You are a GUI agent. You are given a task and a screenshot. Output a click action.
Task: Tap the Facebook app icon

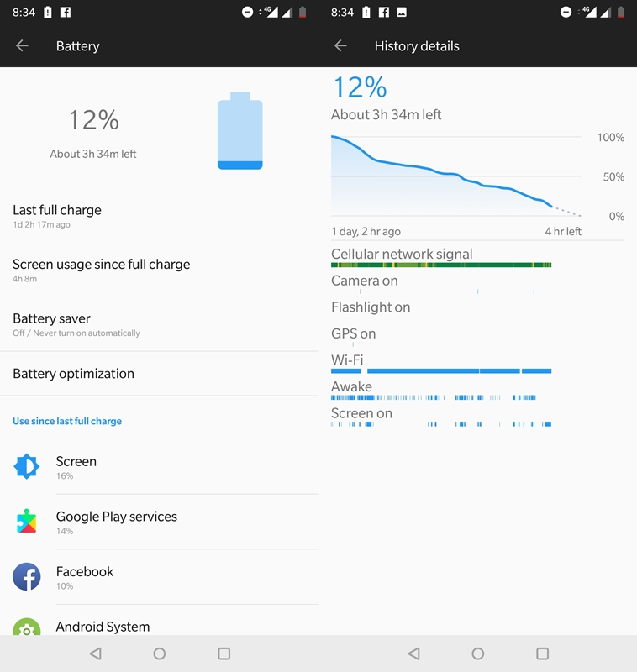27,576
